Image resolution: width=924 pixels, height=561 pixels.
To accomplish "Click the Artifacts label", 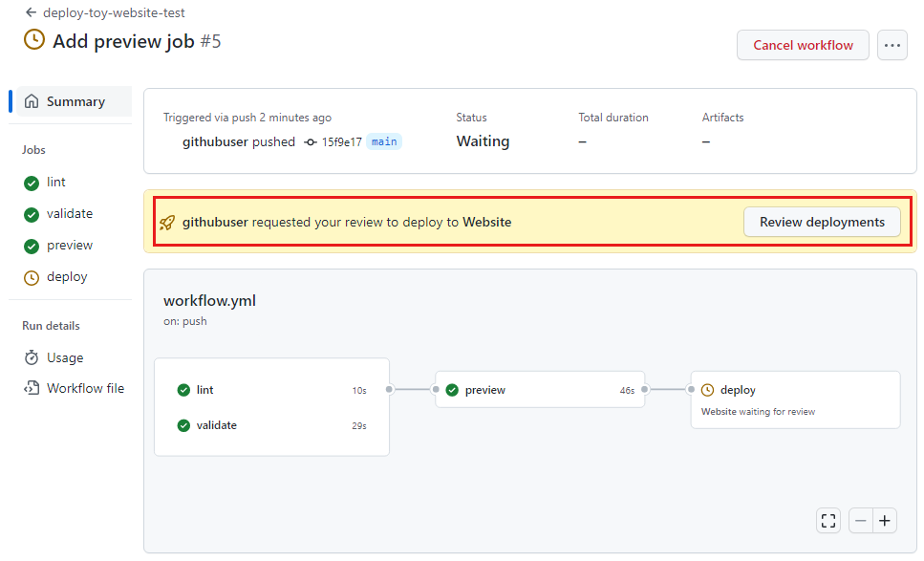I will pyautogui.click(x=722, y=118).
